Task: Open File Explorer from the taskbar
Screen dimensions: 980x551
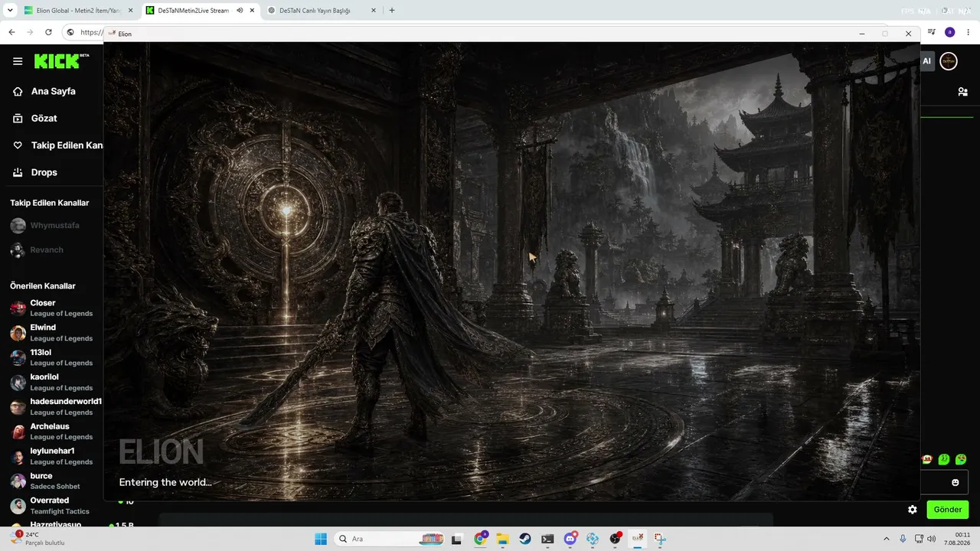Action: coord(502,539)
